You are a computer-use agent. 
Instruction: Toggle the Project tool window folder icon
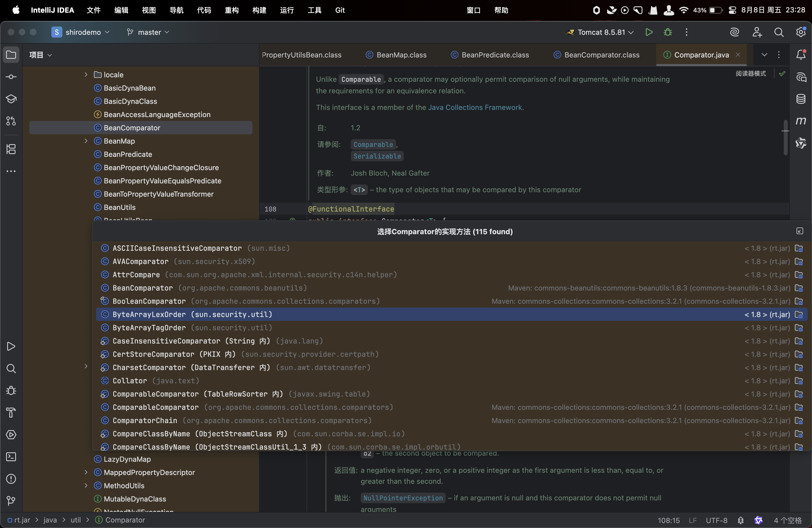tap(11, 55)
